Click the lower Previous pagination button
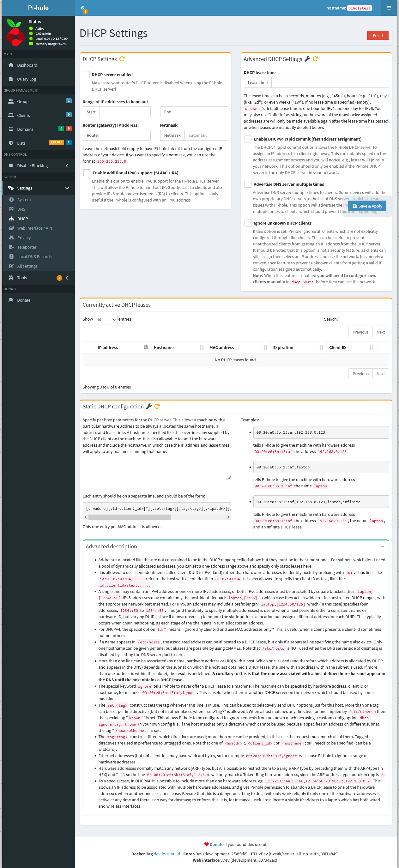The image size is (399, 868). [x=360, y=374]
